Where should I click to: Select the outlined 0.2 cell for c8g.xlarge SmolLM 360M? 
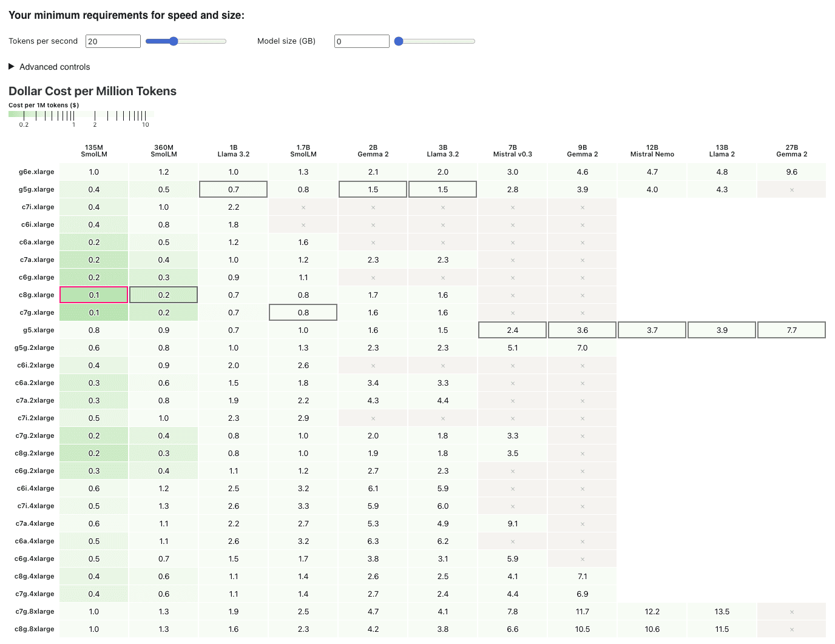click(163, 295)
